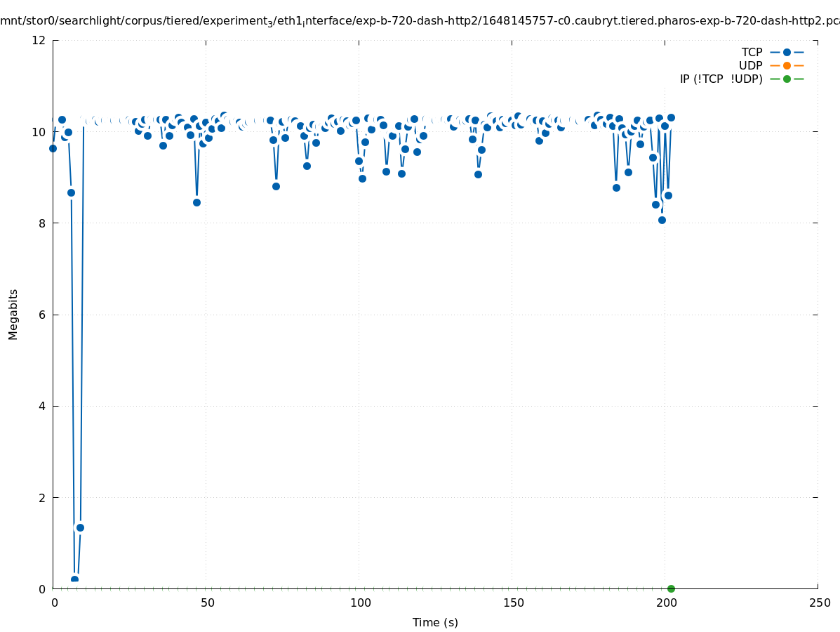Viewport: 840px width, 632px height.
Task: Click the UDP legend text label
Action: click(750, 65)
